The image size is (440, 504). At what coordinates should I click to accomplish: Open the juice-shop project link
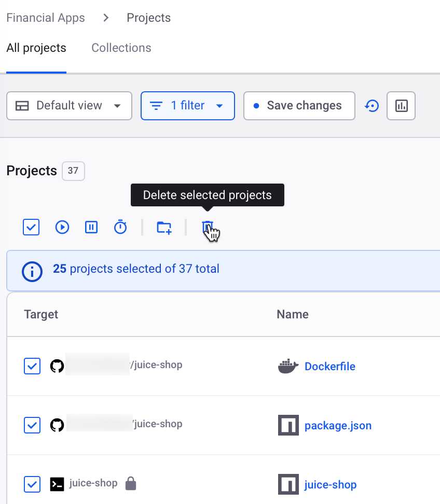point(331,484)
